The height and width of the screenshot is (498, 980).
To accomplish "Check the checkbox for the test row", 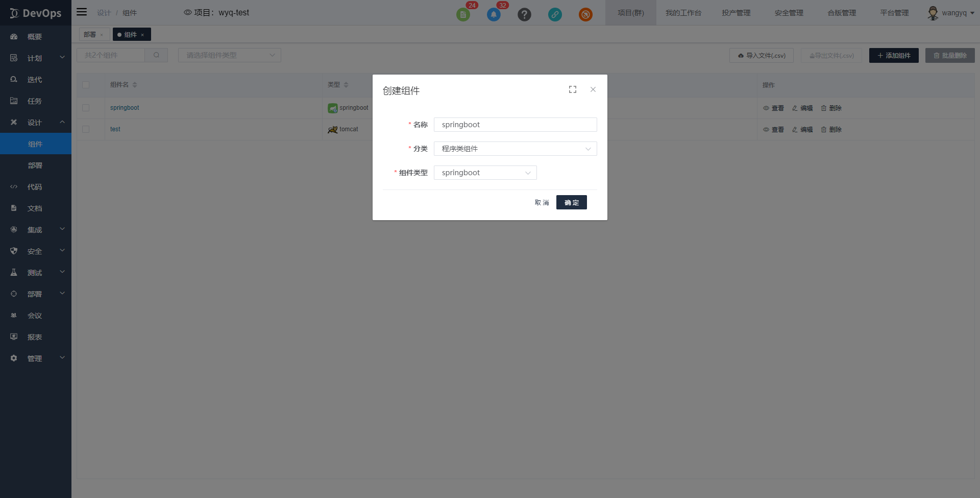I will (86, 129).
